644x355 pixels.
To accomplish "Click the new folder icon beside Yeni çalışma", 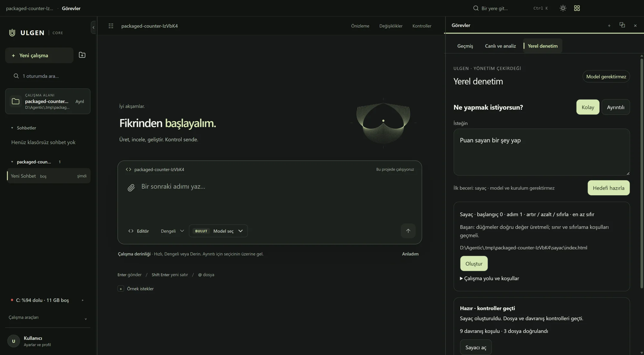I will coord(82,55).
